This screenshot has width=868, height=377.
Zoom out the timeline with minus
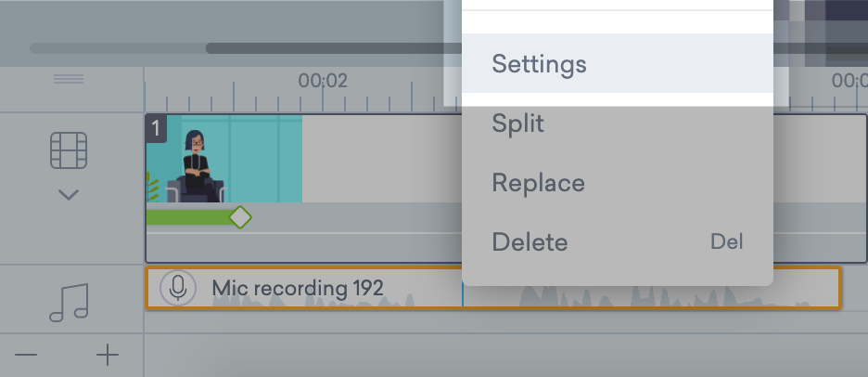click(27, 355)
